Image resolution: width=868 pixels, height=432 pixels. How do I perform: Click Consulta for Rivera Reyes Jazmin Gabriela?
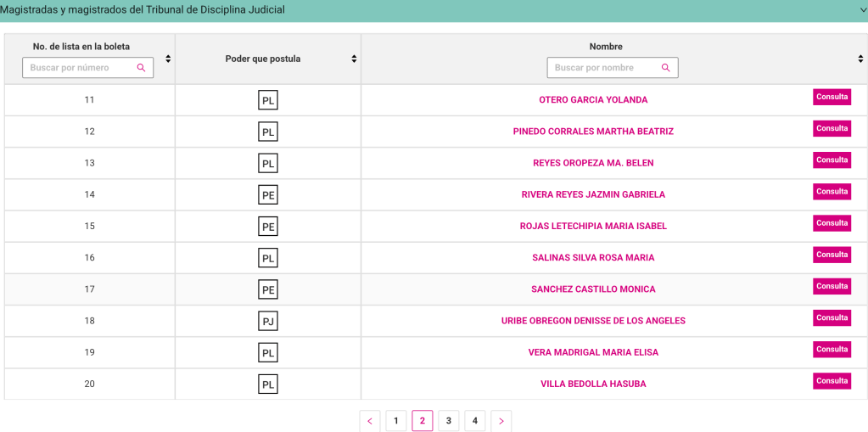[832, 192]
